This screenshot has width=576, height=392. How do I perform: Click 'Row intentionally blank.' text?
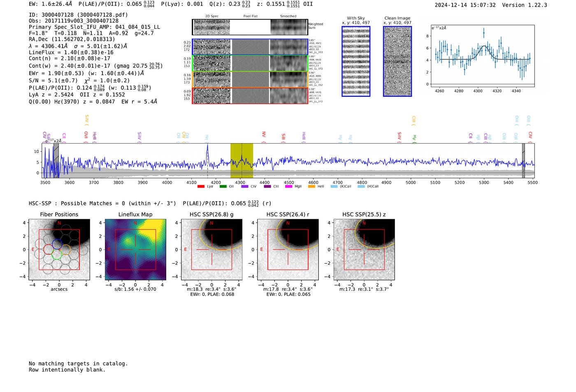67,370
